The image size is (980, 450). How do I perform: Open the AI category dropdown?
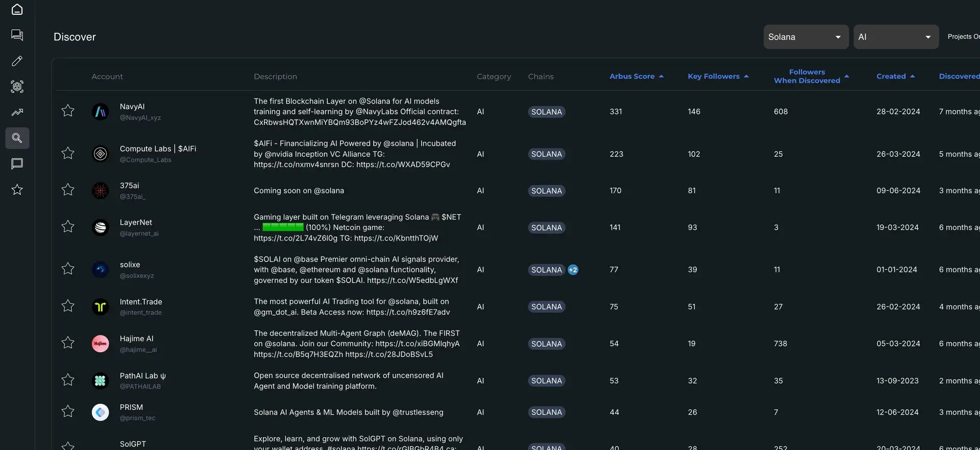pyautogui.click(x=895, y=37)
